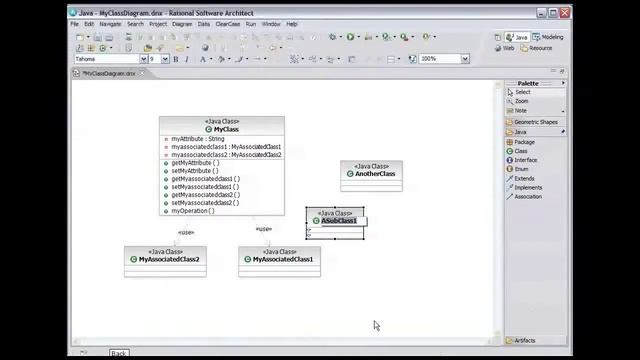Select the setMyAttribute ( ) operation
The width and height of the screenshot is (640, 360).
[x=195, y=171]
